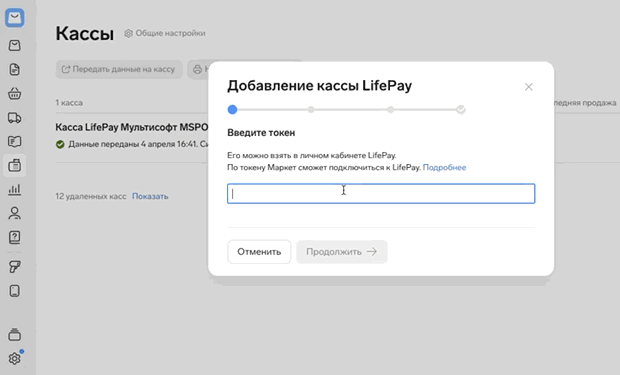Open the open-book catalog icon in the sidebar
This screenshot has height=375, width=620.
point(15,141)
